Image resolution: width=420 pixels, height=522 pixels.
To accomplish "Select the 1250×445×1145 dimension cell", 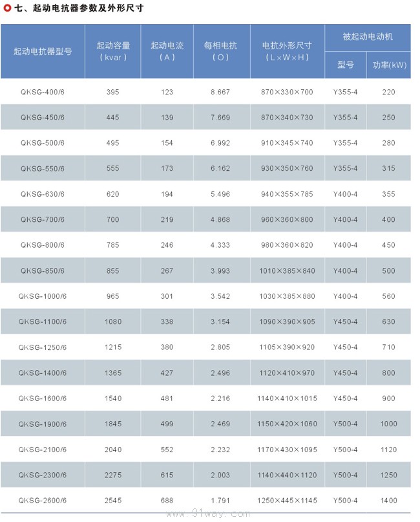I will coord(287,500).
